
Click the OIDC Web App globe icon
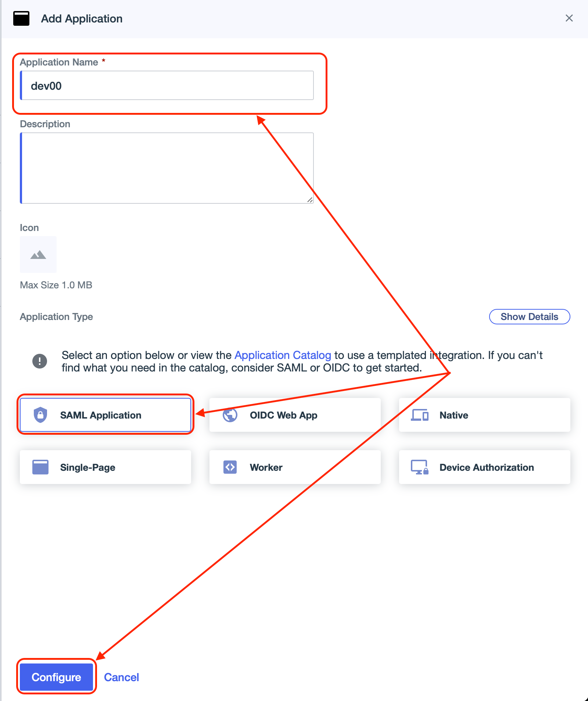tap(230, 415)
